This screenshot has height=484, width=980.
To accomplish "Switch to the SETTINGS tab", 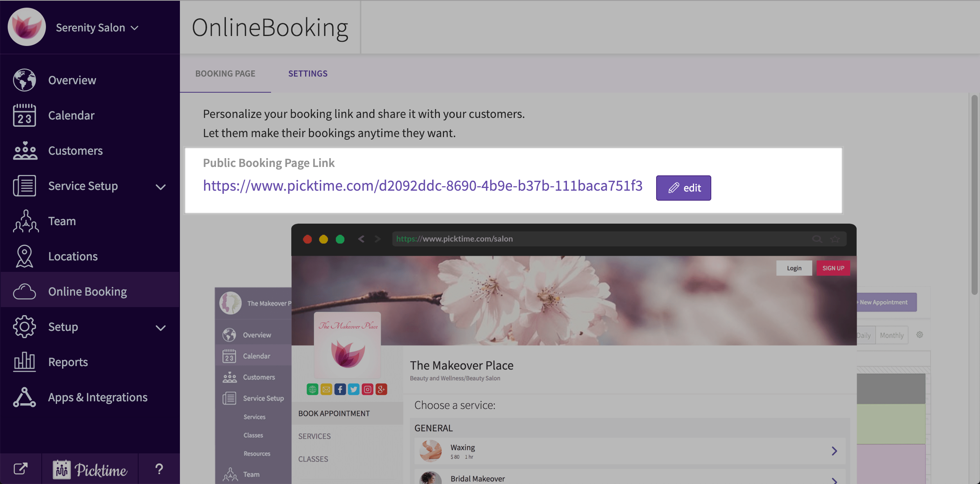I will (x=308, y=74).
